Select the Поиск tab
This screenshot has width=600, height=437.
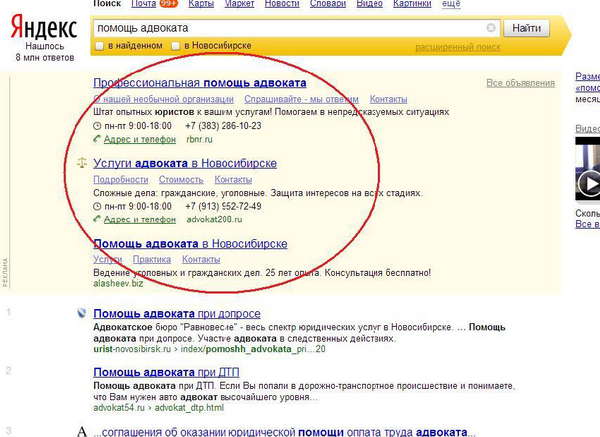coord(107,3)
